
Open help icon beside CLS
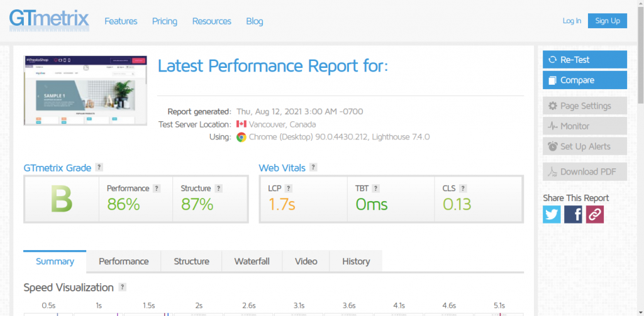pos(463,188)
